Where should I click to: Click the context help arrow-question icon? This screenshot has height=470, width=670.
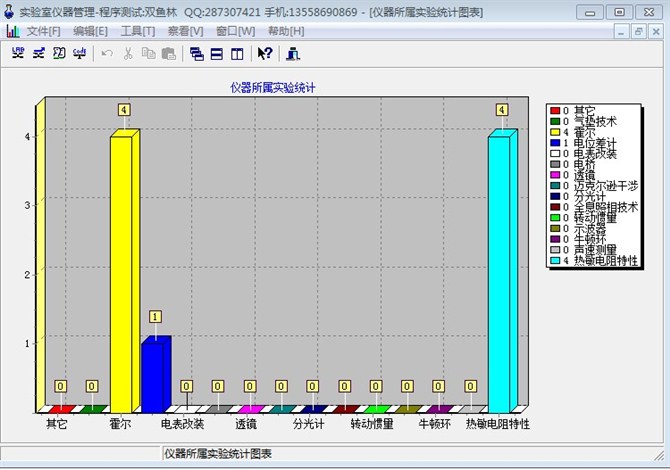265,53
